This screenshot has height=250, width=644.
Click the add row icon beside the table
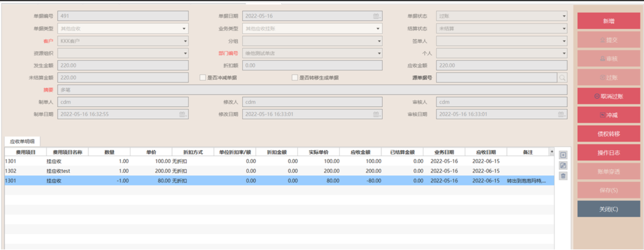563,155
